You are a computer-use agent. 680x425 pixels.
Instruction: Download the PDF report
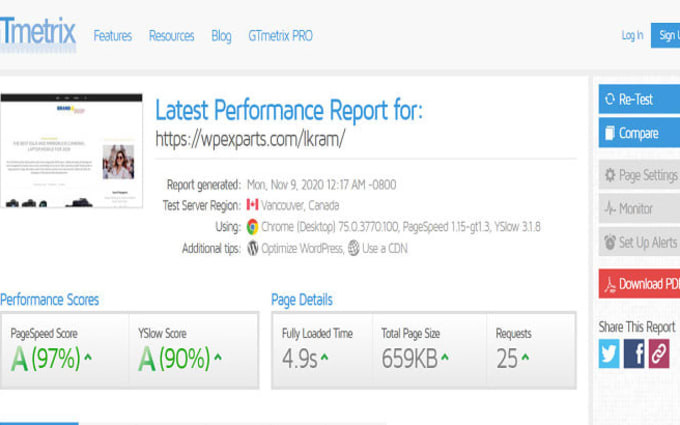pos(639,284)
